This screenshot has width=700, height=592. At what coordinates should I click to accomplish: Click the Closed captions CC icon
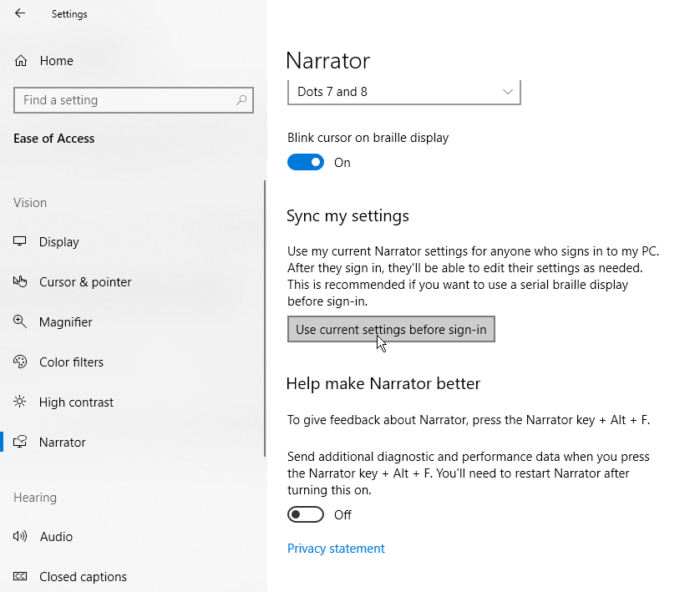tap(20, 576)
